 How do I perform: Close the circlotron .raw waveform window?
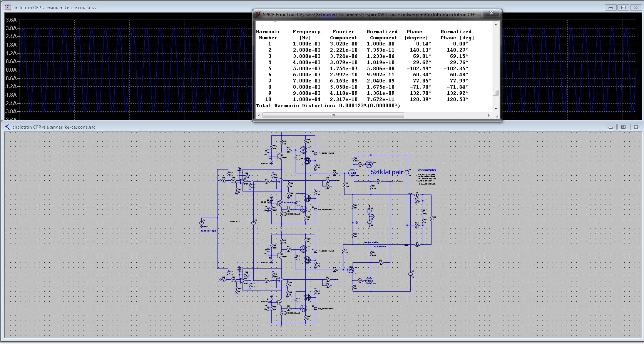point(636,7)
